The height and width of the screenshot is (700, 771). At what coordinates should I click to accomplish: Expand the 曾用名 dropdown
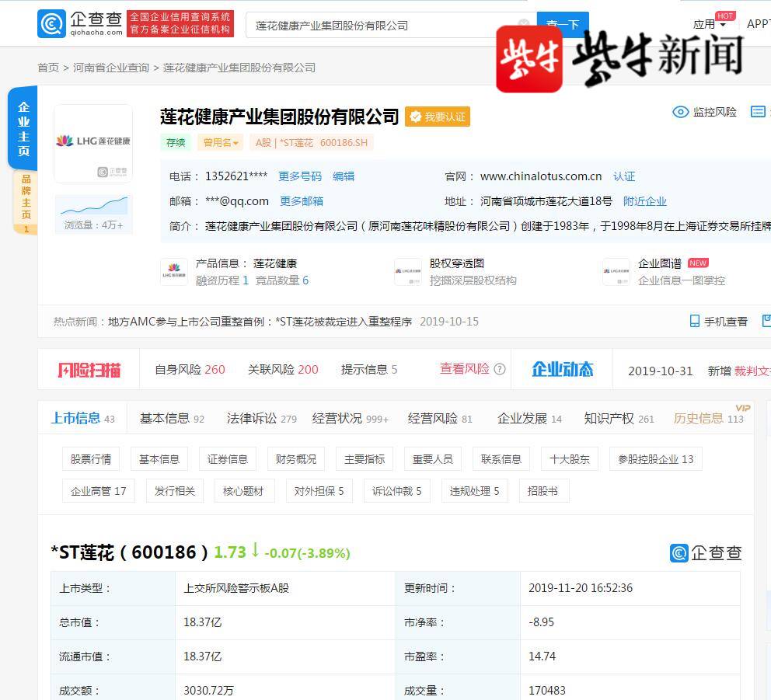point(221,142)
